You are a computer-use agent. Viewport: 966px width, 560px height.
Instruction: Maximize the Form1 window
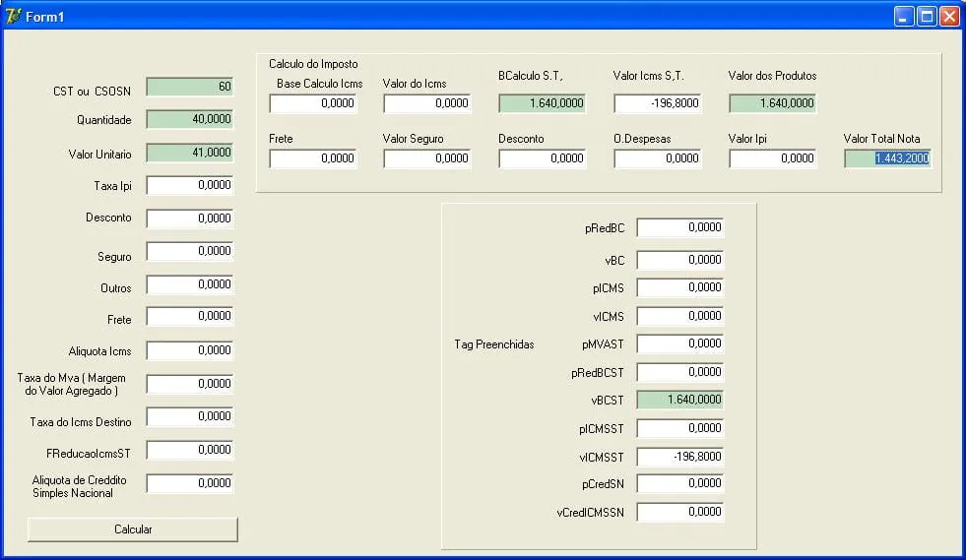pyautogui.click(x=927, y=16)
